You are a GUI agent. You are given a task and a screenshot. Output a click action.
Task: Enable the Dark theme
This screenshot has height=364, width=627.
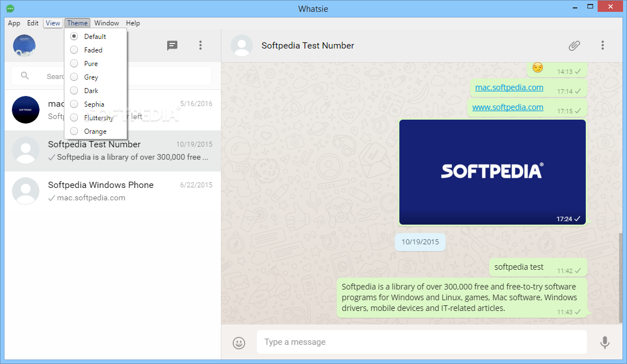(x=95, y=91)
